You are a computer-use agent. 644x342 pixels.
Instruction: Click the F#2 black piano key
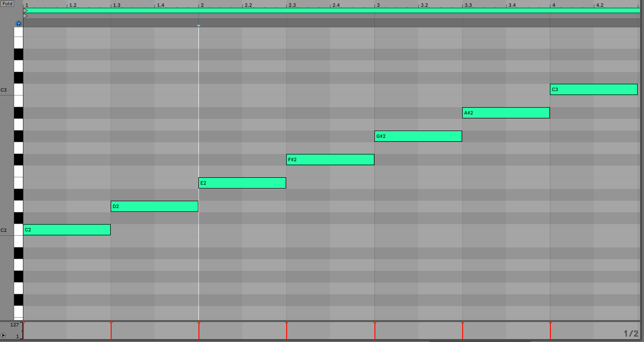(x=19, y=159)
